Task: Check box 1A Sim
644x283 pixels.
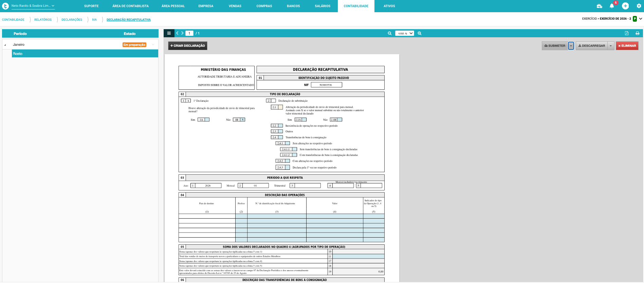Action: pos(207,120)
